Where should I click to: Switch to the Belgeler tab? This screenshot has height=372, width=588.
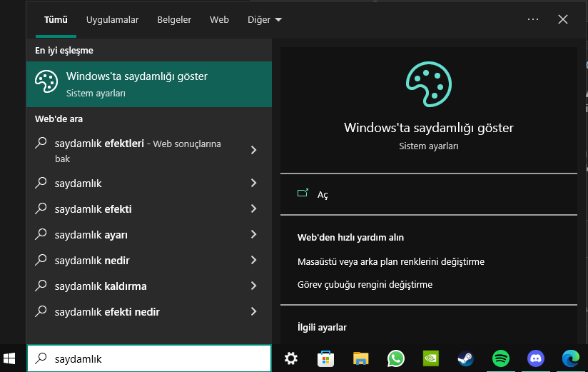(x=174, y=19)
